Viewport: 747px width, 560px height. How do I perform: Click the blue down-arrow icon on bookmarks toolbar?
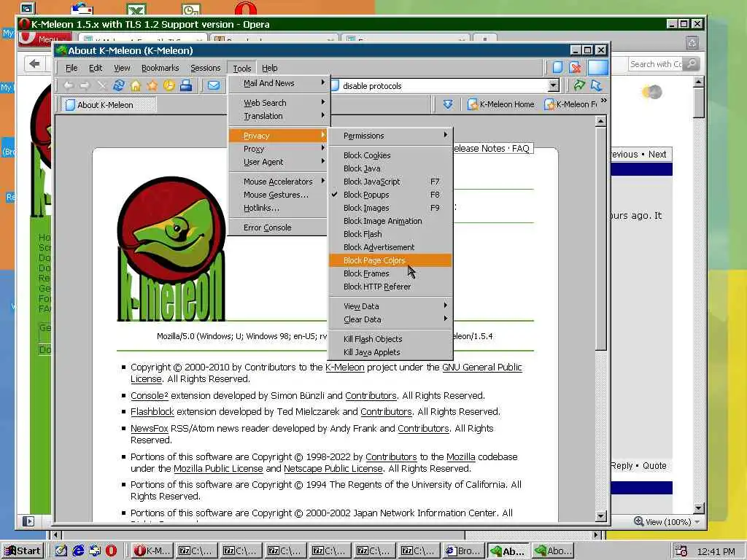pos(448,104)
